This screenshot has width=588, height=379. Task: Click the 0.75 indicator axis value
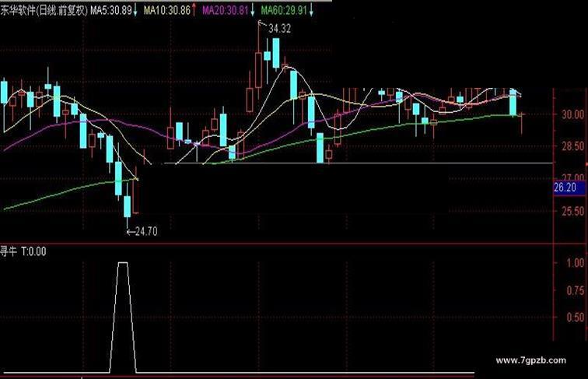[x=575, y=290]
